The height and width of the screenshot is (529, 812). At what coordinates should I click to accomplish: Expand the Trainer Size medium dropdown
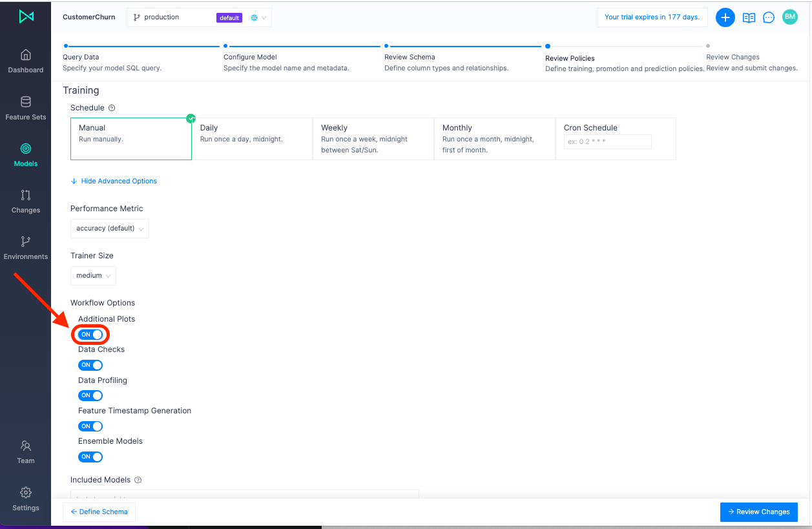coord(93,276)
